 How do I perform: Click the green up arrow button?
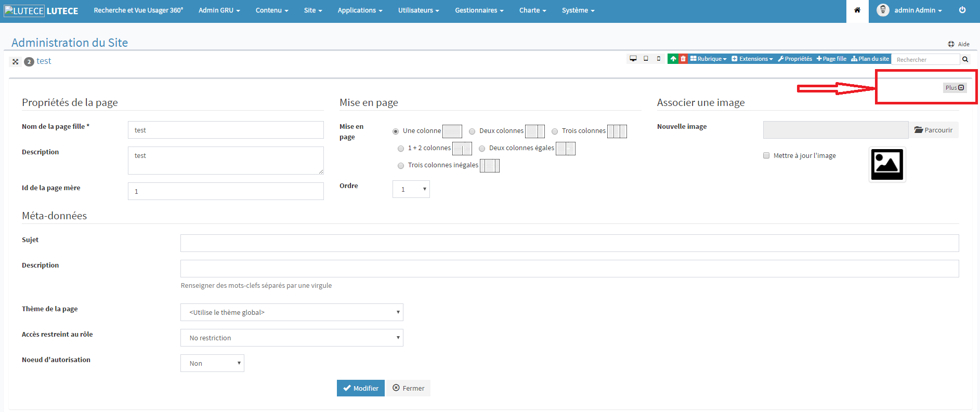click(673, 59)
